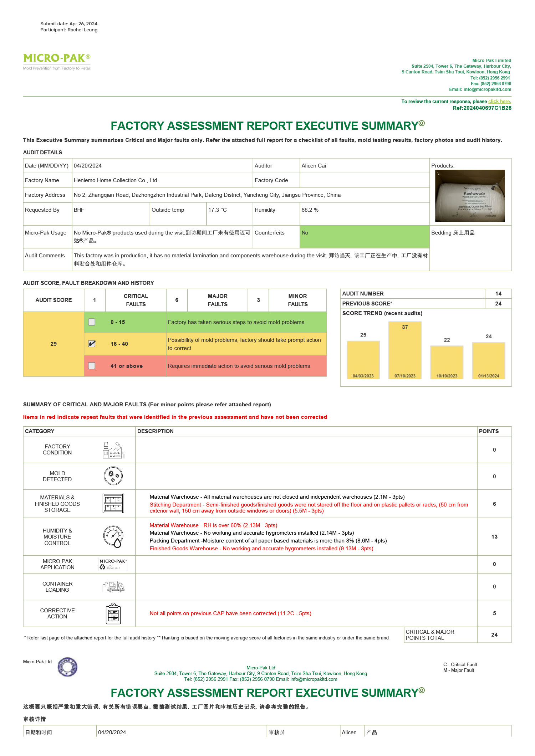535x756 pixels.
Task: Click the Materials & Finished Goods Storage shelf icon
Action: (x=113, y=503)
